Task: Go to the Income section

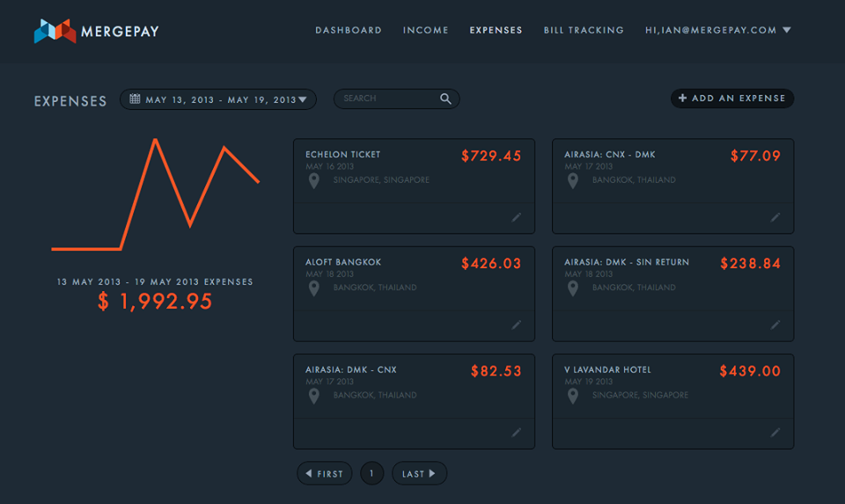Action: tap(426, 30)
